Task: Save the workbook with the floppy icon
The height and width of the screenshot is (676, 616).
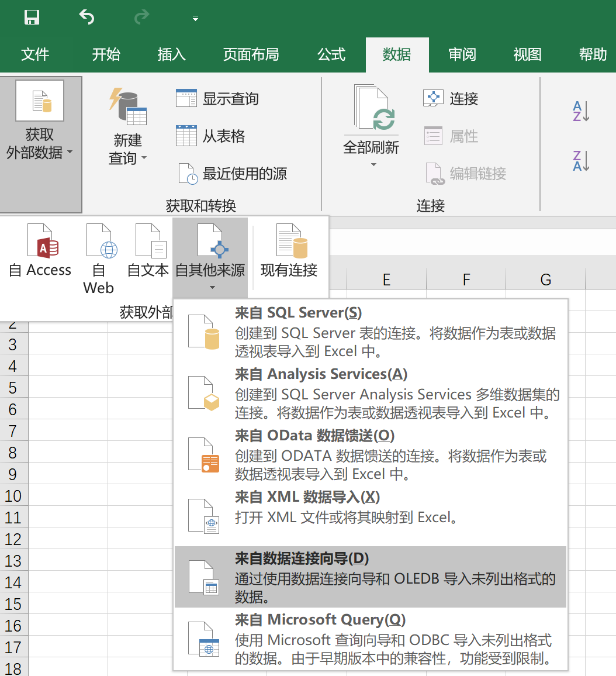Action: (32, 18)
